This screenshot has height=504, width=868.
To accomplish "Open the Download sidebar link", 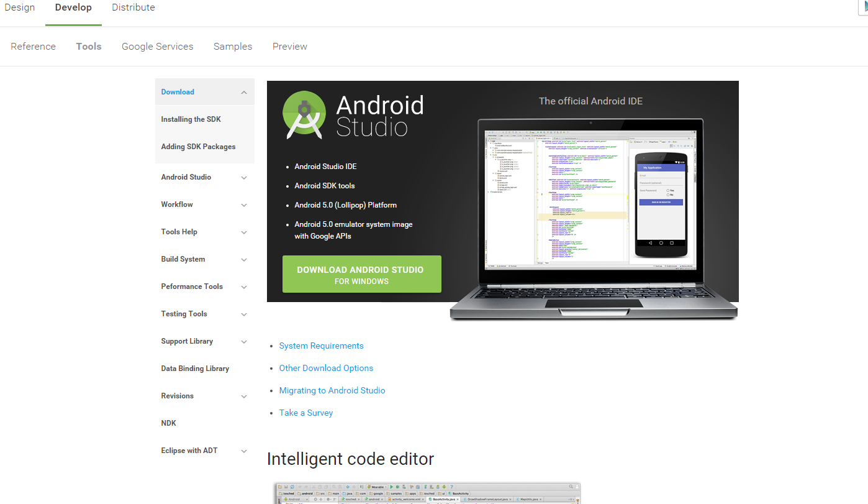I will [x=178, y=92].
